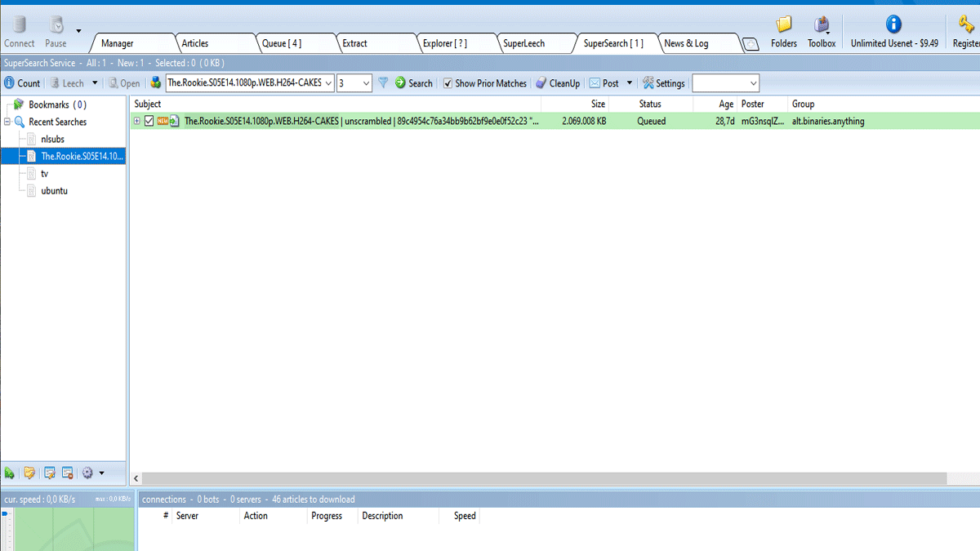
Task: Click the blue speed limit slider handle
Action: tap(3, 515)
